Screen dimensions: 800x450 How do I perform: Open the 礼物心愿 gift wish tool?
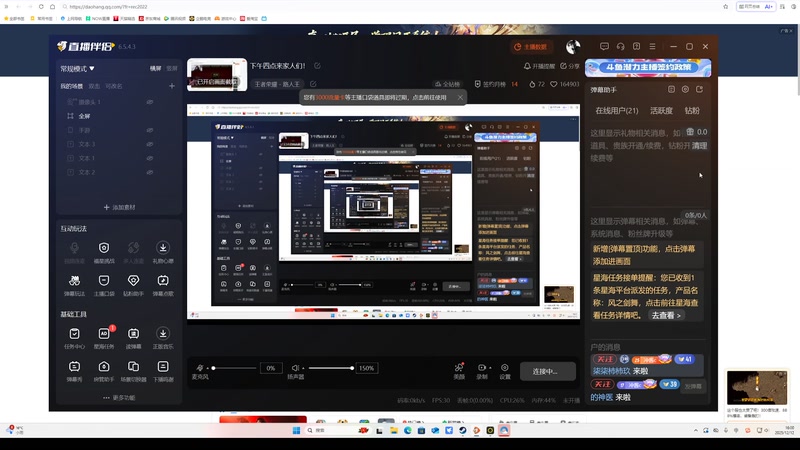(x=163, y=252)
